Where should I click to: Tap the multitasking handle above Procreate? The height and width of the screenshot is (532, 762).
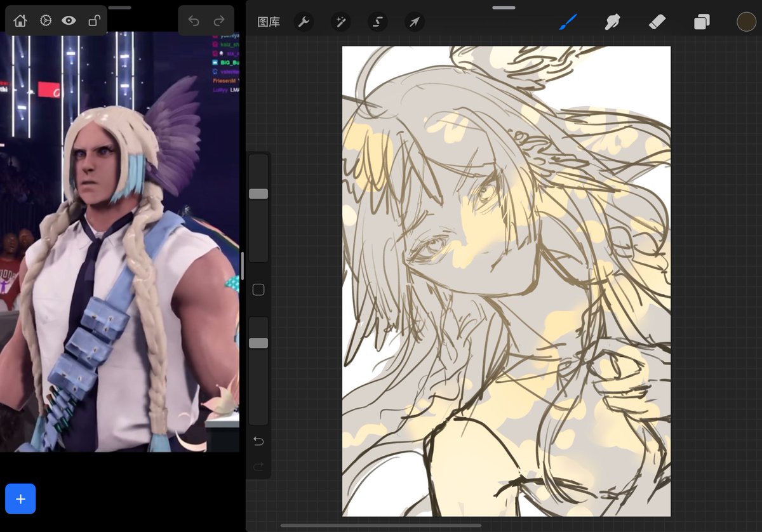504,8
